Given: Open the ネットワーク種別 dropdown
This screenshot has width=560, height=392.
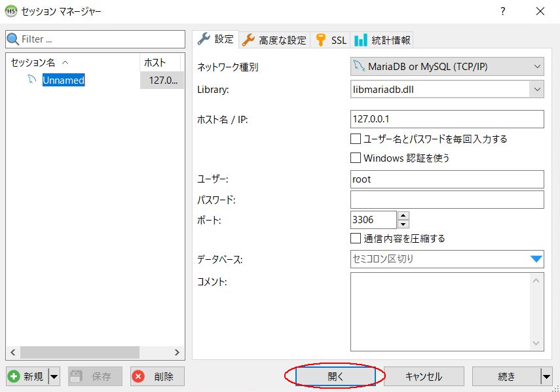Looking at the screenshot, I should [x=447, y=66].
